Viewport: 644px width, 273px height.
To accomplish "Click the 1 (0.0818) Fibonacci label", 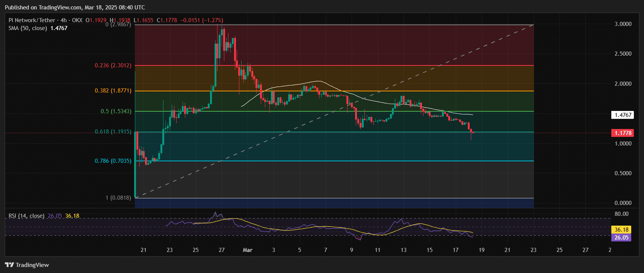I will tap(118, 198).
